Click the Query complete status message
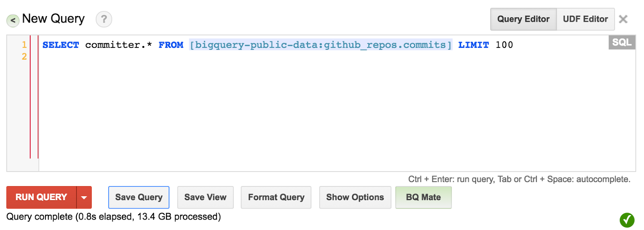The height and width of the screenshot is (230, 644). click(114, 217)
